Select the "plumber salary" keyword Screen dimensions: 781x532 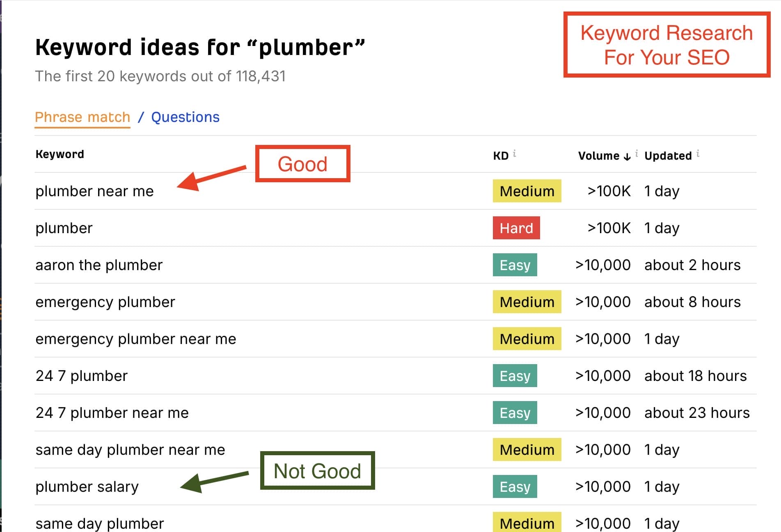tap(87, 487)
